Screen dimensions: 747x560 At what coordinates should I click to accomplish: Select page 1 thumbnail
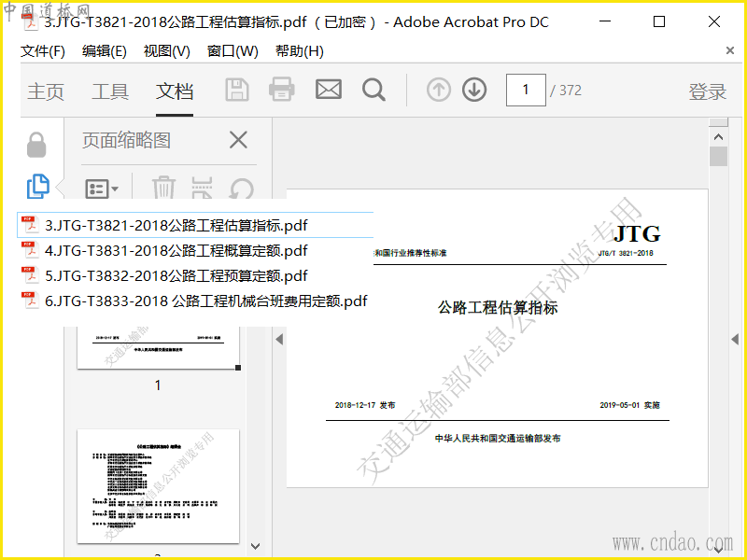point(158,347)
